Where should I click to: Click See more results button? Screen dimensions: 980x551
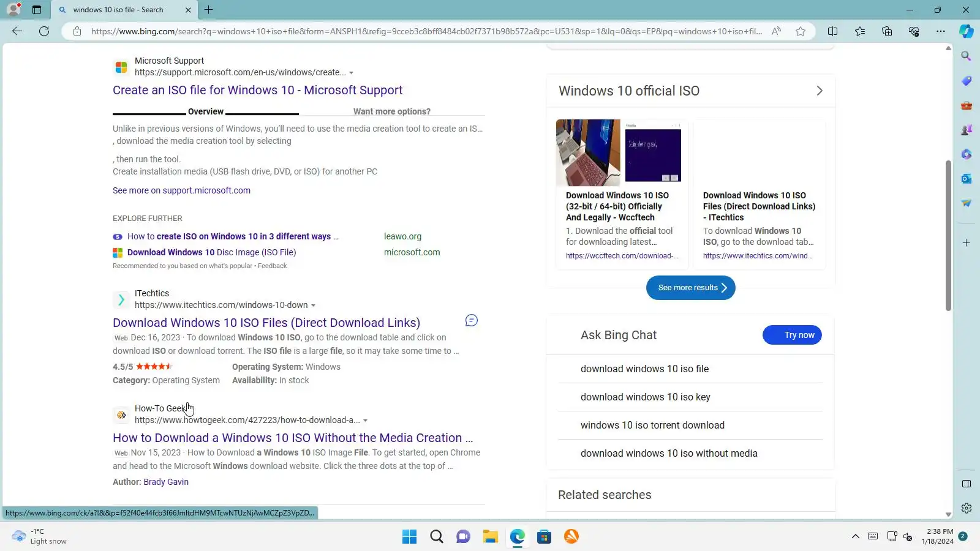click(x=691, y=288)
